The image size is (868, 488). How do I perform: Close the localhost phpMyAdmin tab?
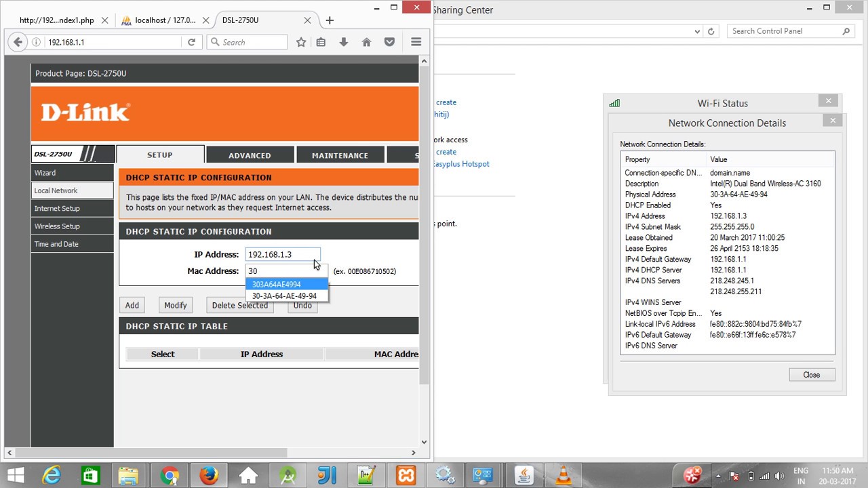click(206, 20)
